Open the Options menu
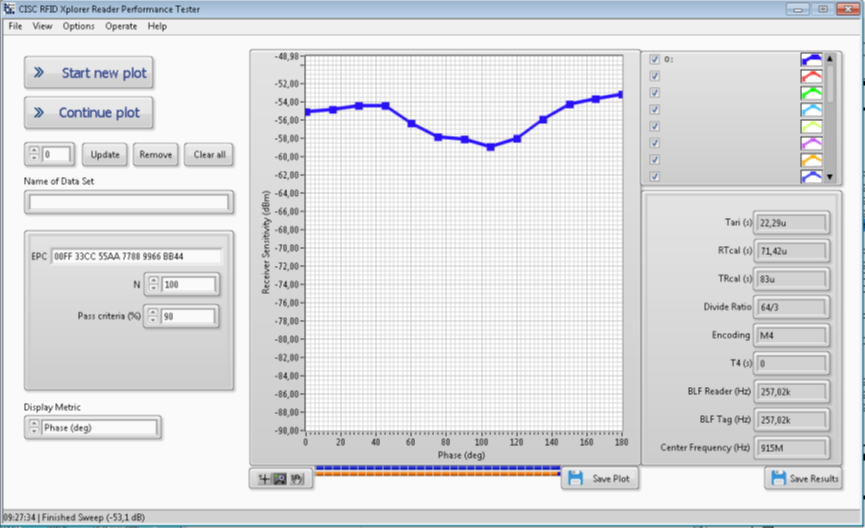 (78, 26)
